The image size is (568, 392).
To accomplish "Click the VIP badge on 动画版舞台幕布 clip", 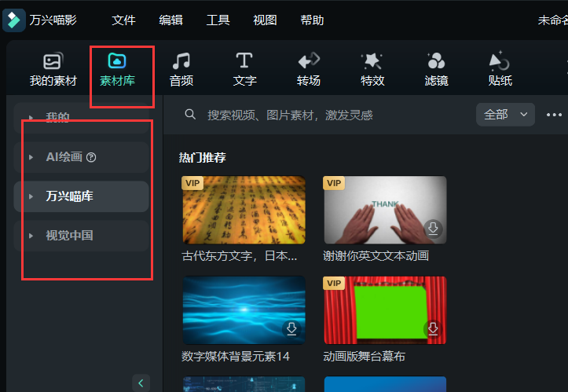I will [x=334, y=284].
